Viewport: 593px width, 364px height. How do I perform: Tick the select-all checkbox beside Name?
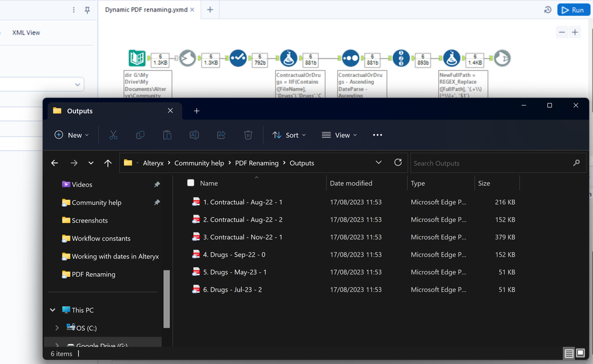(191, 183)
